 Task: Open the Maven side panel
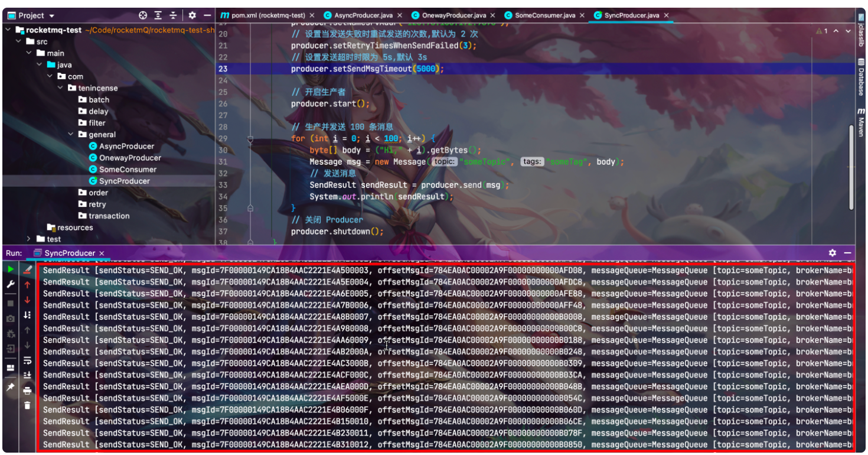click(x=861, y=122)
